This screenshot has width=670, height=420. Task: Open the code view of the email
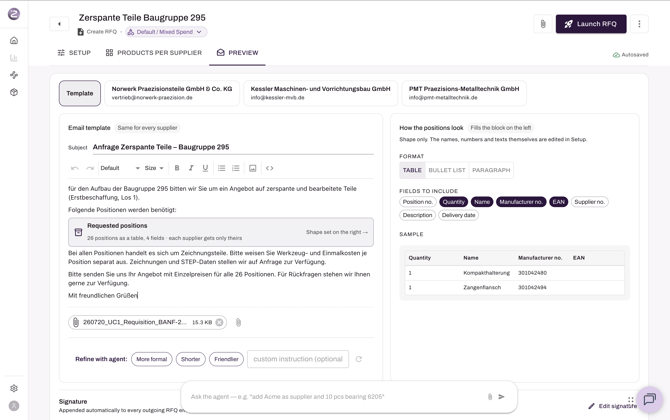(270, 168)
